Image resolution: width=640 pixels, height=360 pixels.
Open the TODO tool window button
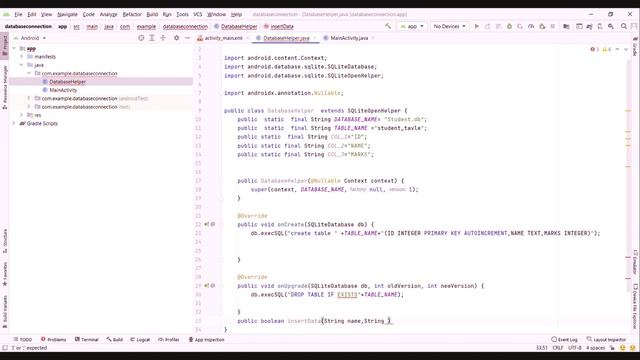point(22,340)
